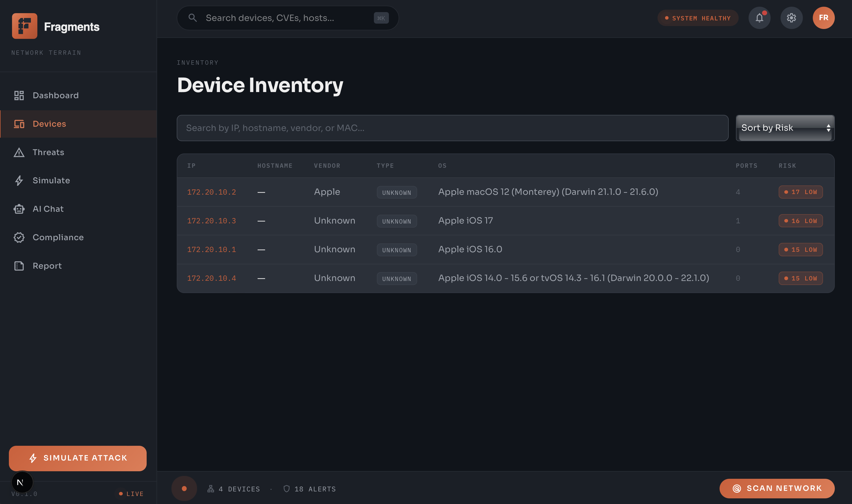The image size is (852, 504).
Task: Focus the IP, hostname, vendor search field
Action: click(x=452, y=128)
